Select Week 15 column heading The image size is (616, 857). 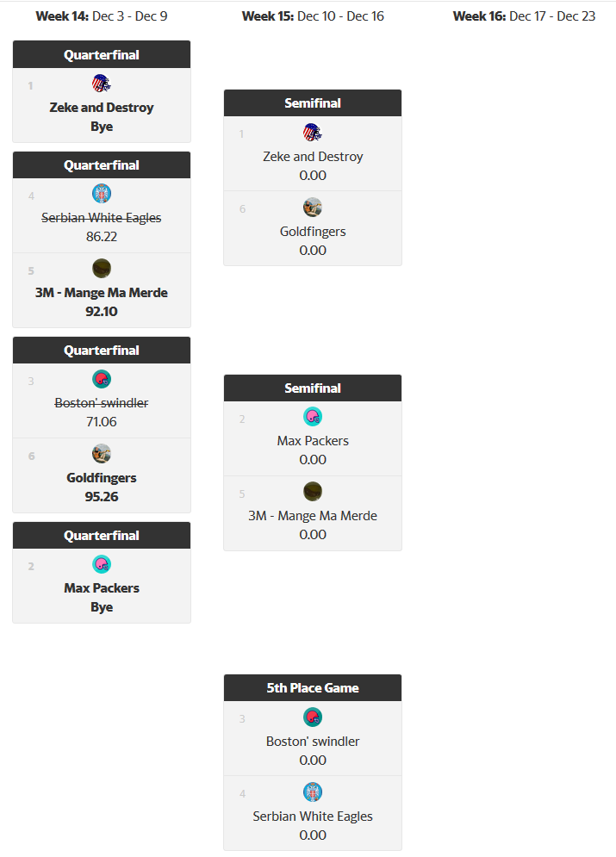313,16
